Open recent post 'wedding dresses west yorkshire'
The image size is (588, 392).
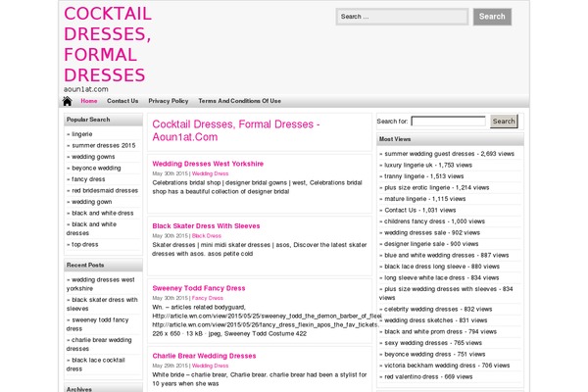[101, 284]
